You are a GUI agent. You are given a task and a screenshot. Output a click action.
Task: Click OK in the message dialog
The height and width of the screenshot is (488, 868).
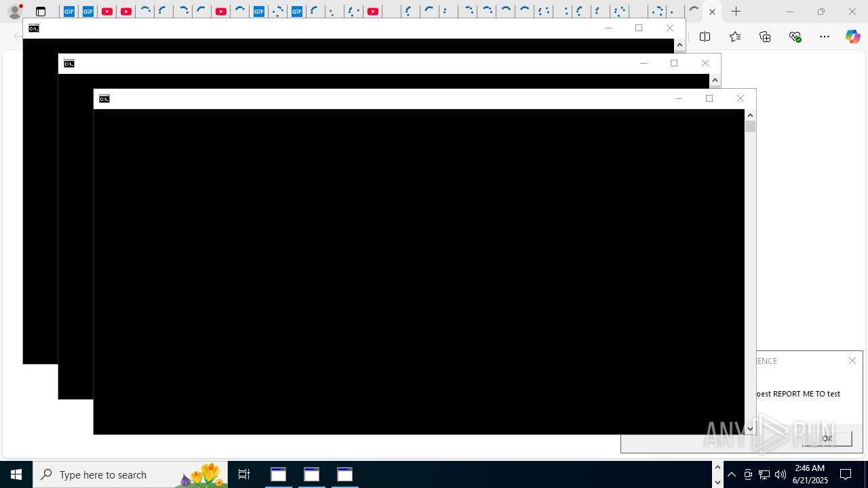[827, 439]
